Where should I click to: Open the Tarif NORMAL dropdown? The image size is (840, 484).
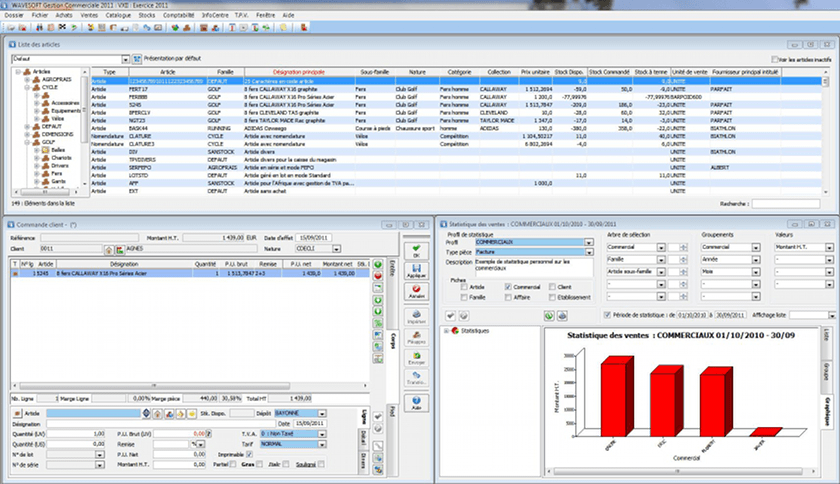322,444
